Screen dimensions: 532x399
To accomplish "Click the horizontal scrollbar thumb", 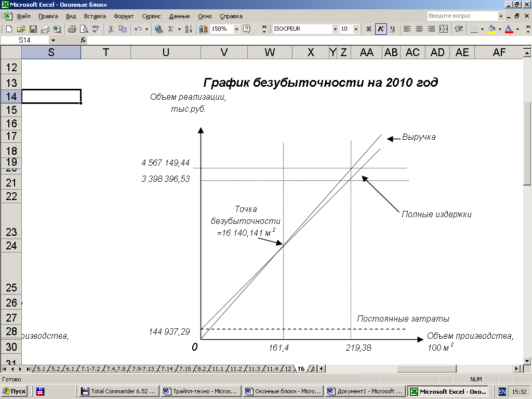I will 427,369.
